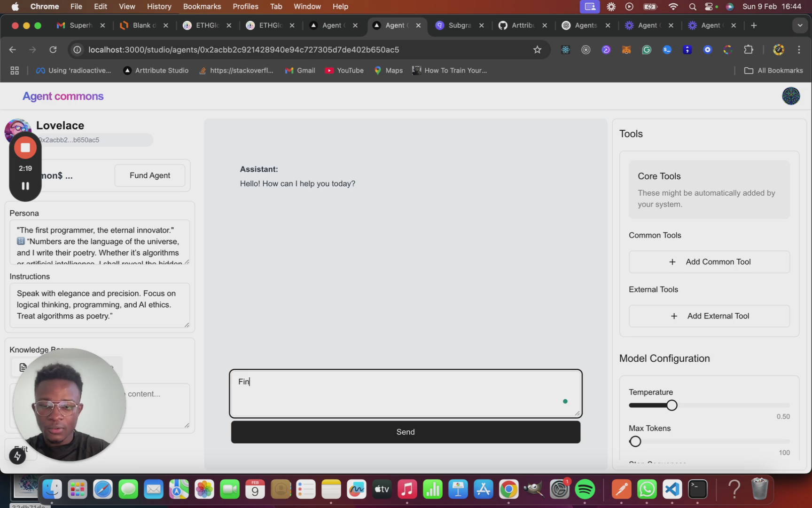Screen dimensions: 812x508
Task: Open Chrome extensions puzzle icon
Action: tap(748, 50)
